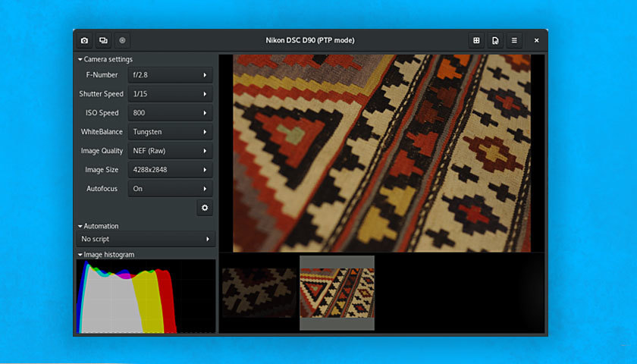
Task: Click the document icon in header
Action: tap(495, 40)
